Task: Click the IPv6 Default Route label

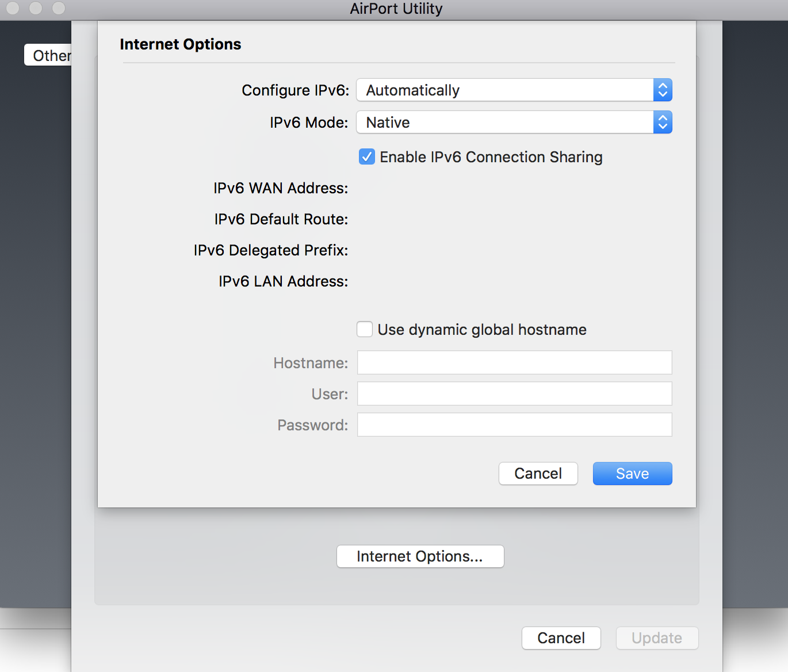Action: tap(281, 219)
